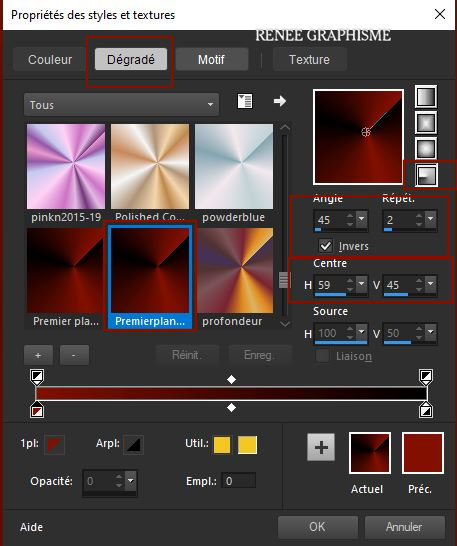Choose the sunburst gradient style icon
The height and width of the screenshot is (546, 457).
coord(426,149)
